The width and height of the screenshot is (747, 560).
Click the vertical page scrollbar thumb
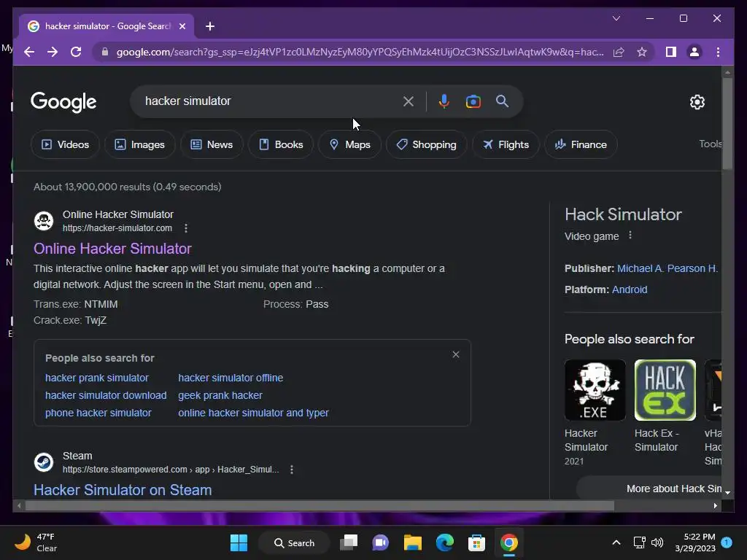click(727, 122)
